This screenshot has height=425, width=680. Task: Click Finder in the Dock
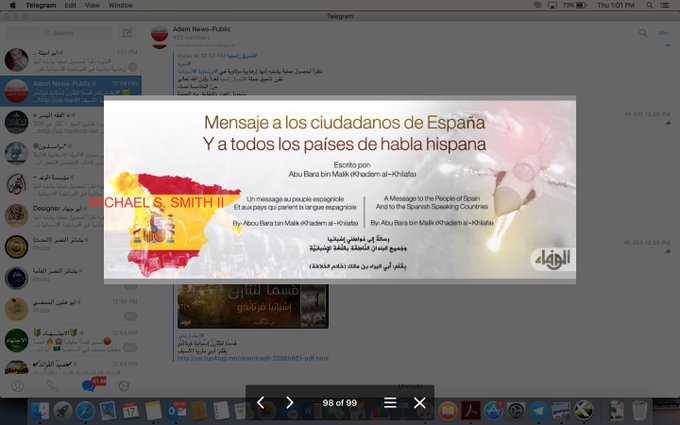(x=40, y=410)
